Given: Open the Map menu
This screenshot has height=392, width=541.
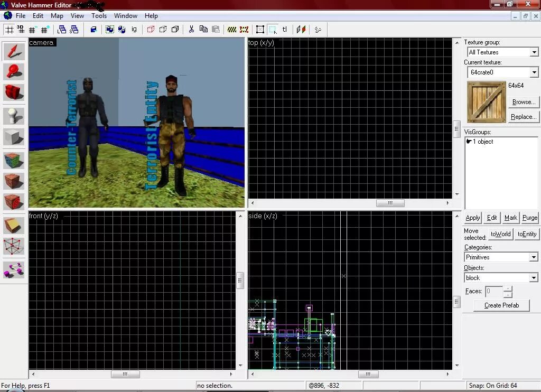Looking at the screenshot, I should pyautogui.click(x=57, y=15).
